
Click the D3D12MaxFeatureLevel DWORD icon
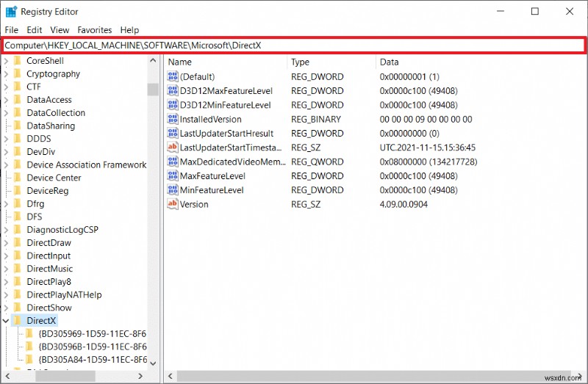[173, 90]
